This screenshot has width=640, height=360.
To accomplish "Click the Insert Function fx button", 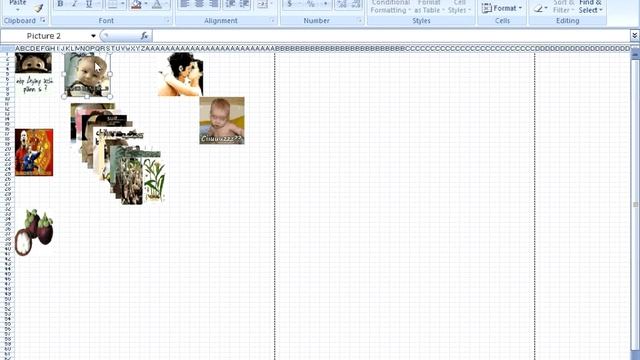I will tap(144, 36).
